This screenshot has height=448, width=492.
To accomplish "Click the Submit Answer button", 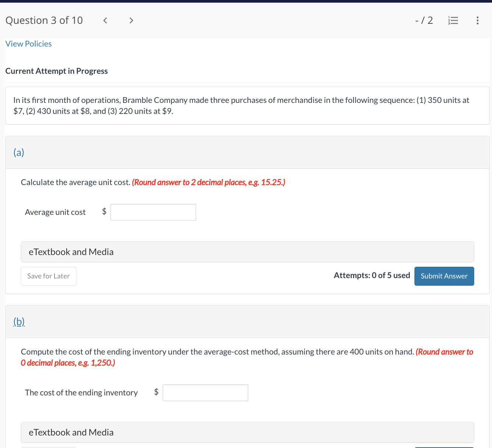I will point(444,276).
